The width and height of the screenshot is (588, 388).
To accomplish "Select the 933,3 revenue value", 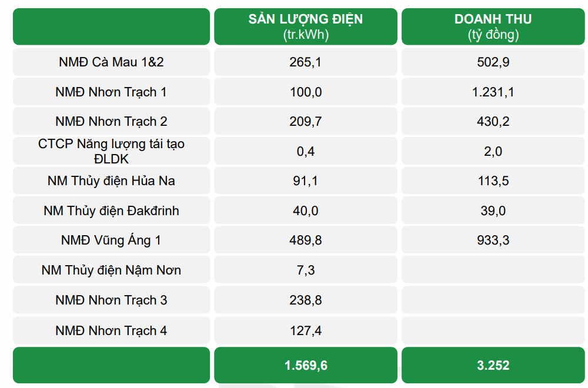I will coord(493,240).
